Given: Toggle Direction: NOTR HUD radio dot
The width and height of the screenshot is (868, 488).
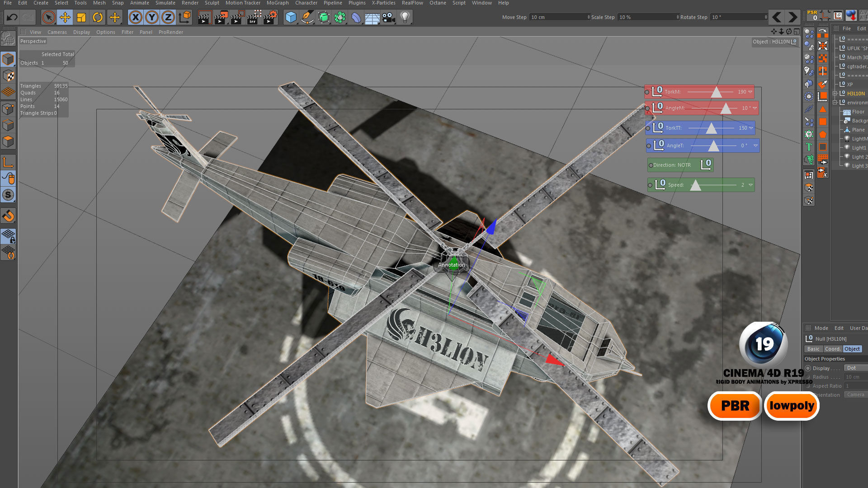Looking at the screenshot, I should tap(651, 165).
